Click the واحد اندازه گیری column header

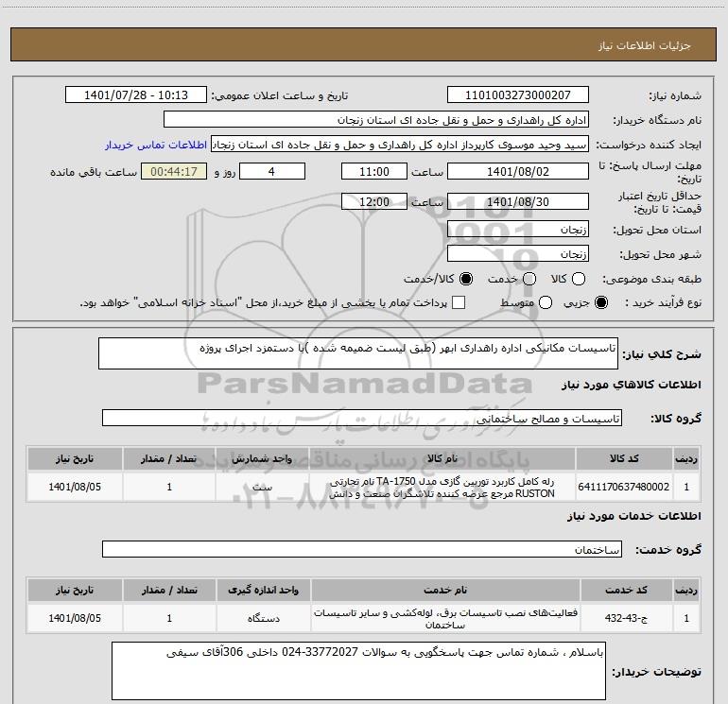tap(263, 590)
